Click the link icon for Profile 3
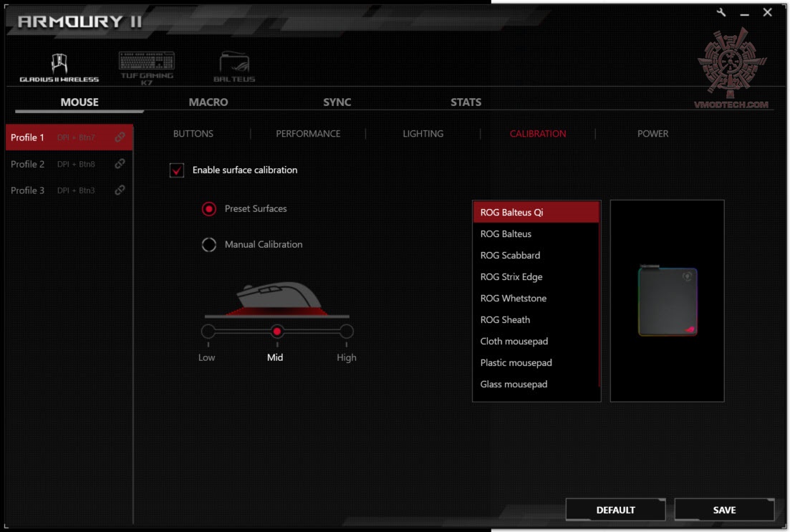 [x=120, y=190]
